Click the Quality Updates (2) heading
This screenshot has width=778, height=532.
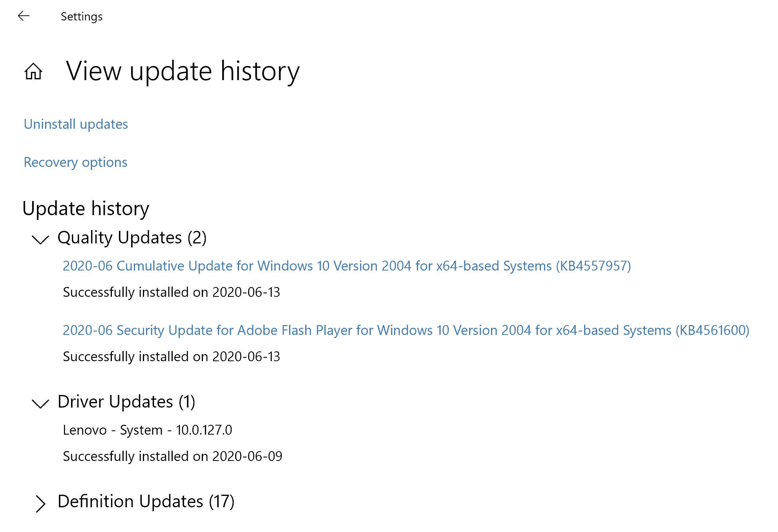(x=132, y=238)
